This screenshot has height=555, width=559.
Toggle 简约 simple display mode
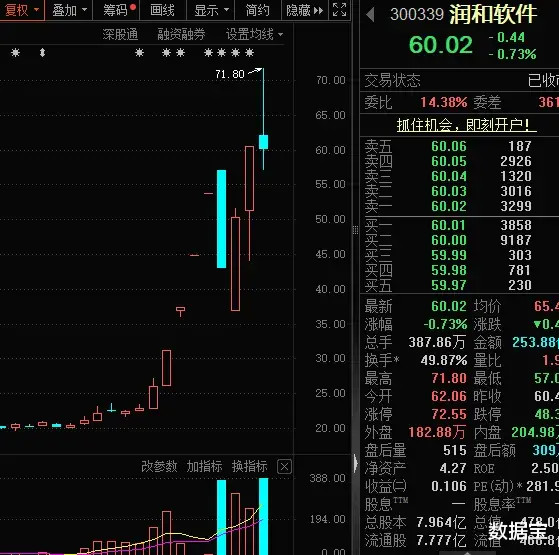257,10
